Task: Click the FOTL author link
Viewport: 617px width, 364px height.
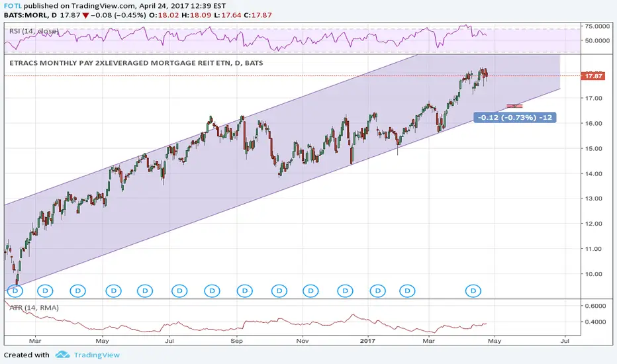Action: 13,6
